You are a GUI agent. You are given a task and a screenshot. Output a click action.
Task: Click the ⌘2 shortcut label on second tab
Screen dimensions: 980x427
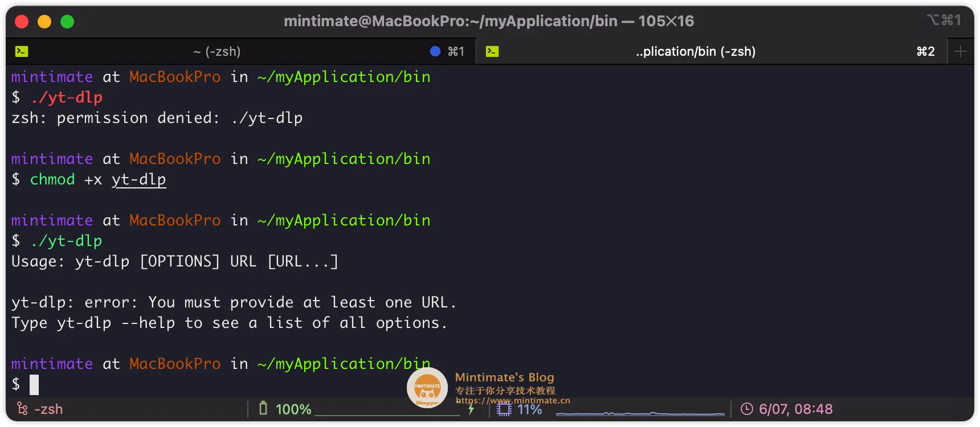pos(926,51)
